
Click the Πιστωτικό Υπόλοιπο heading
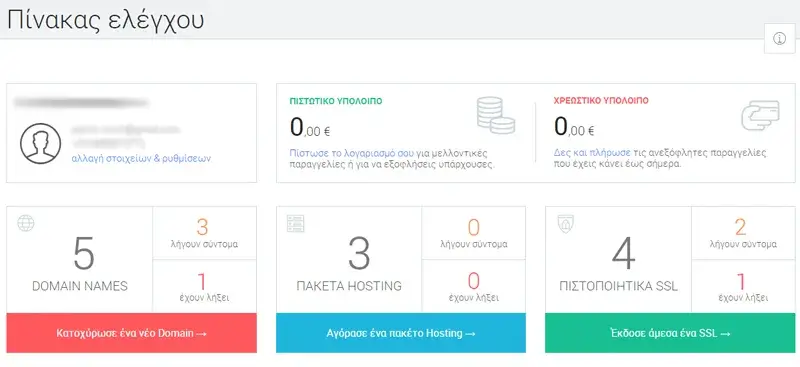click(x=336, y=101)
